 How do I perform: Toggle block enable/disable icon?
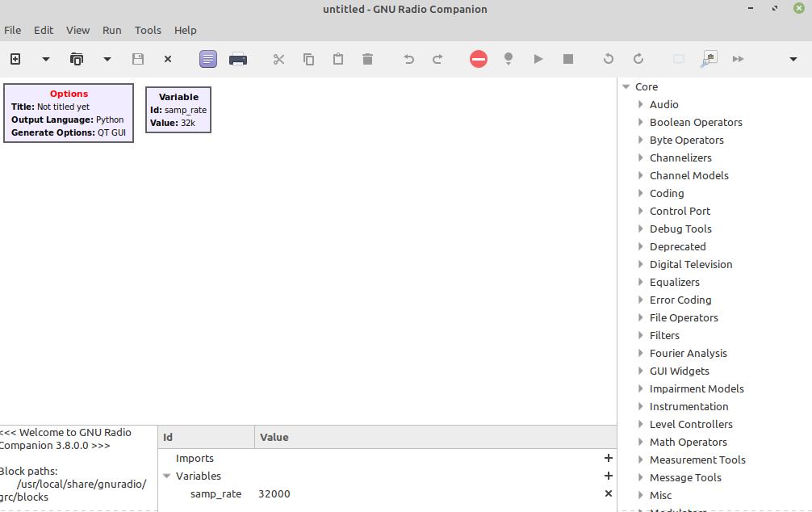(x=678, y=59)
